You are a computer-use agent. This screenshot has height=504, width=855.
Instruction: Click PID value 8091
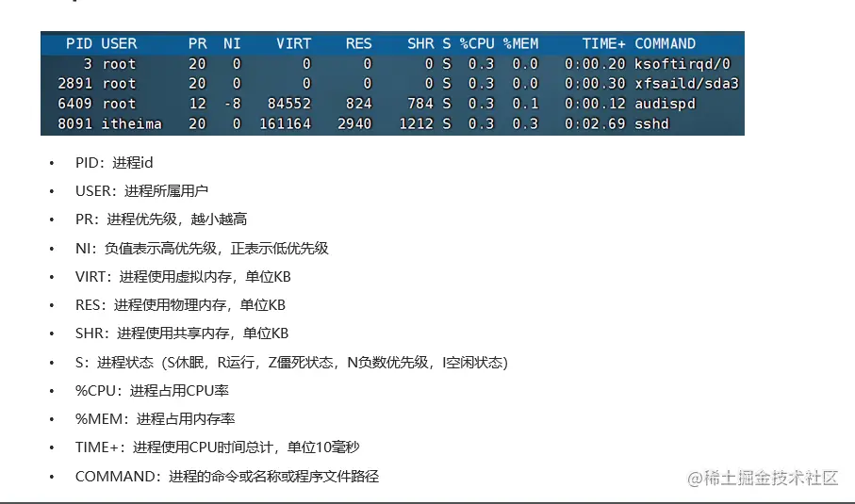click(x=74, y=123)
